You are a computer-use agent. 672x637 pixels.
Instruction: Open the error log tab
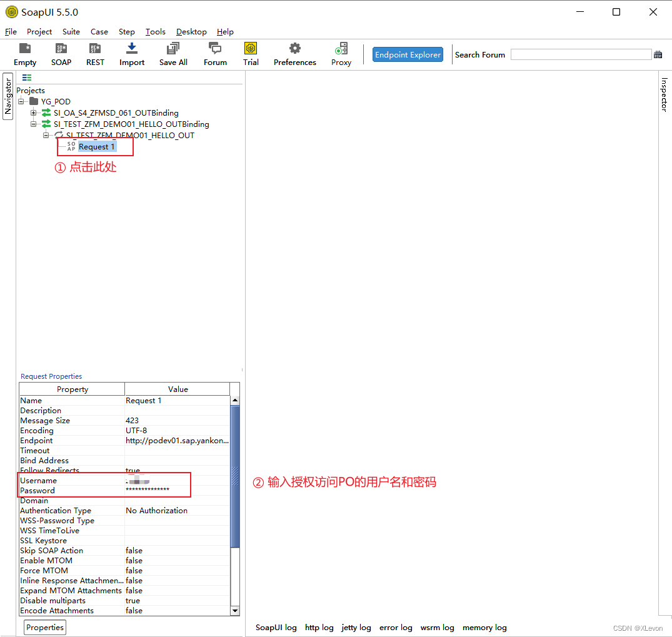pos(396,627)
